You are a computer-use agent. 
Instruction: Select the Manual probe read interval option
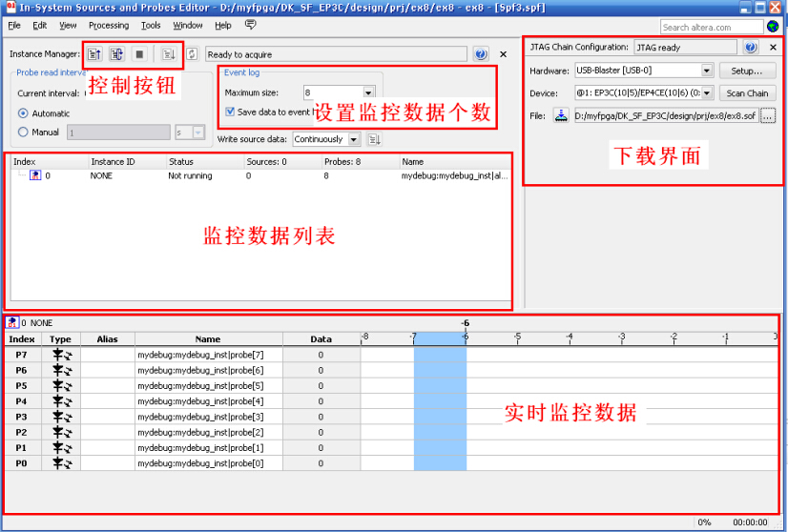[x=24, y=133]
